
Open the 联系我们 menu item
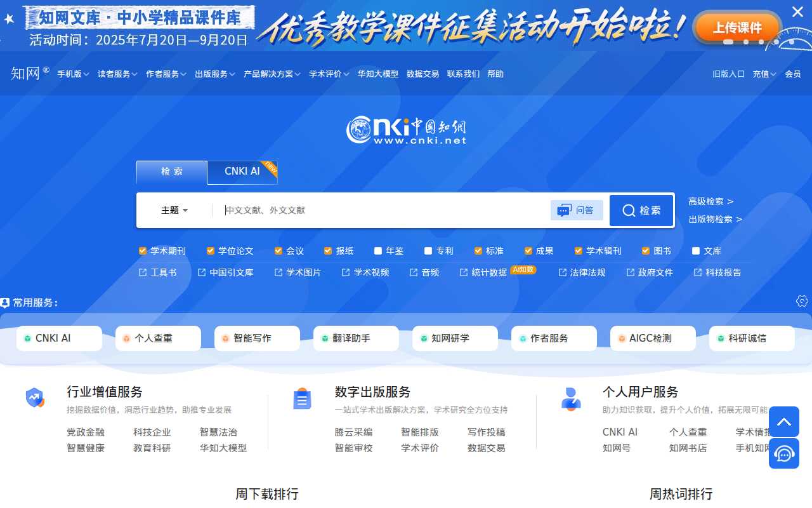pyautogui.click(x=463, y=74)
